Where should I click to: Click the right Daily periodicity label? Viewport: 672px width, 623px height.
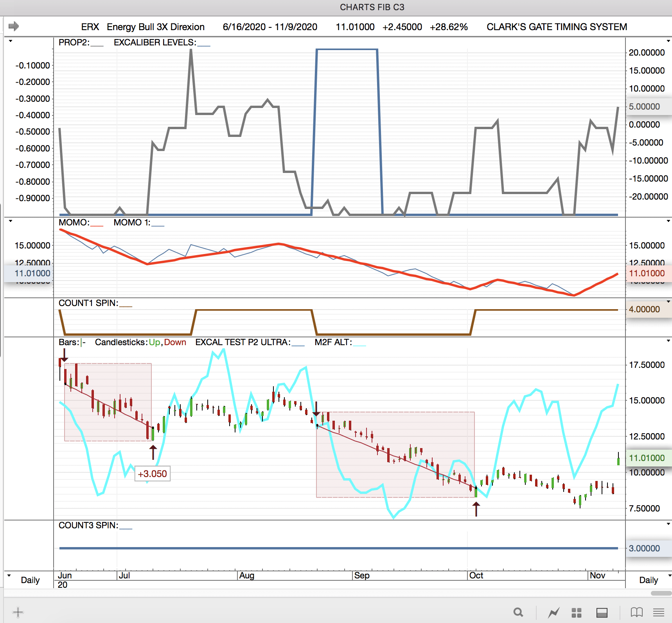pos(649,580)
